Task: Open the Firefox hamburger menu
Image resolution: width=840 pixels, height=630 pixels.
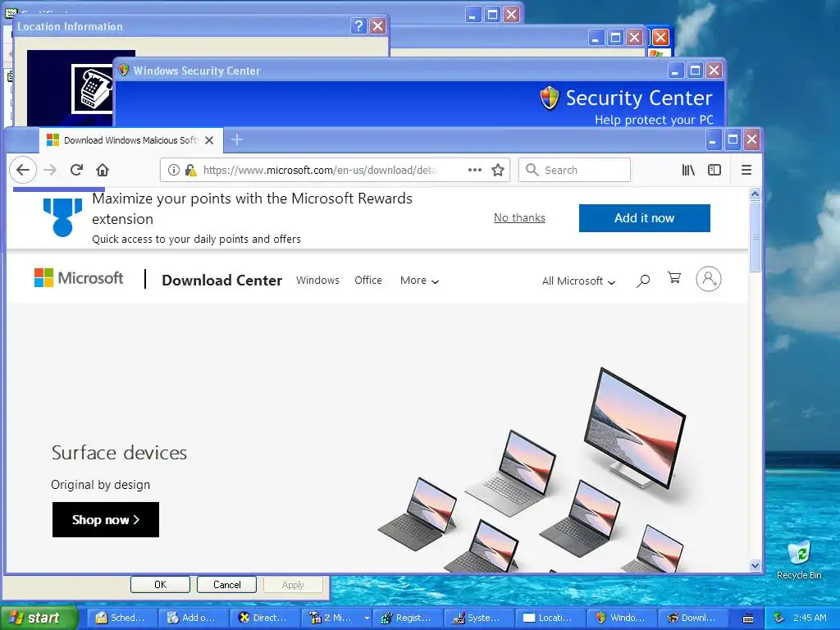Action: 746,171
